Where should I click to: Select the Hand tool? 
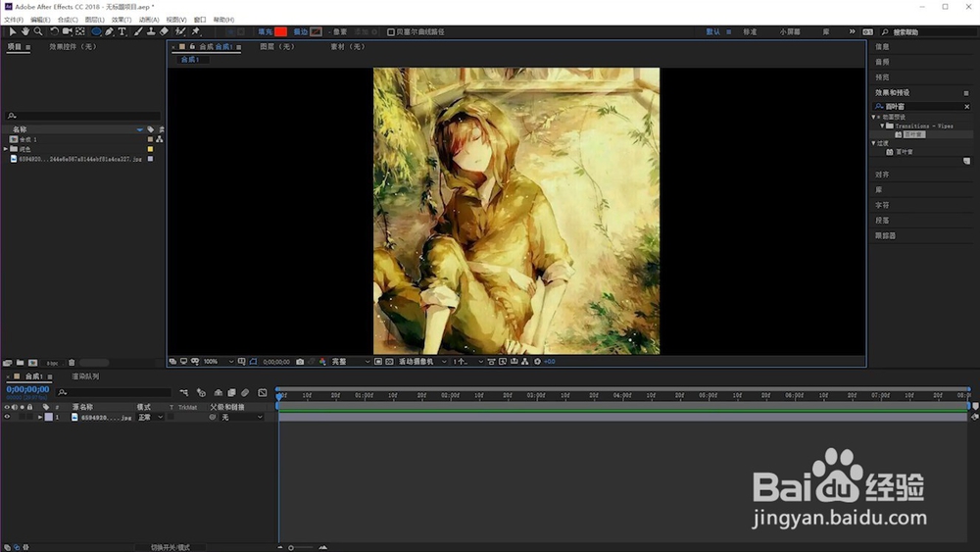(25, 31)
